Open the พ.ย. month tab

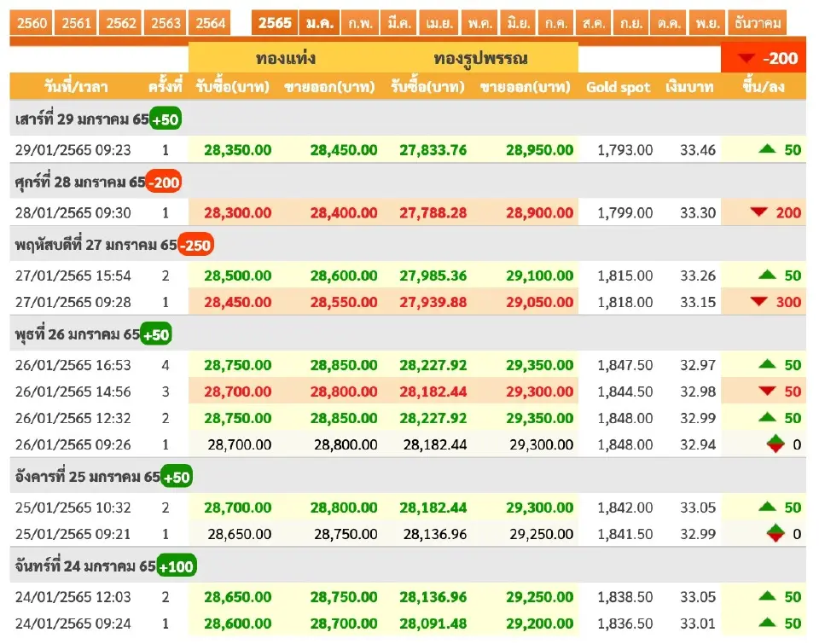[x=708, y=23]
